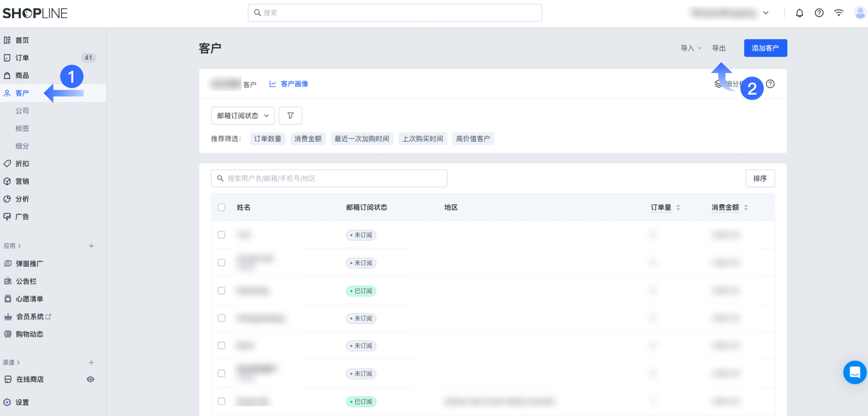Focus the customer name/email search field
The height and width of the screenshot is (416, 868).
coord(329,178)
